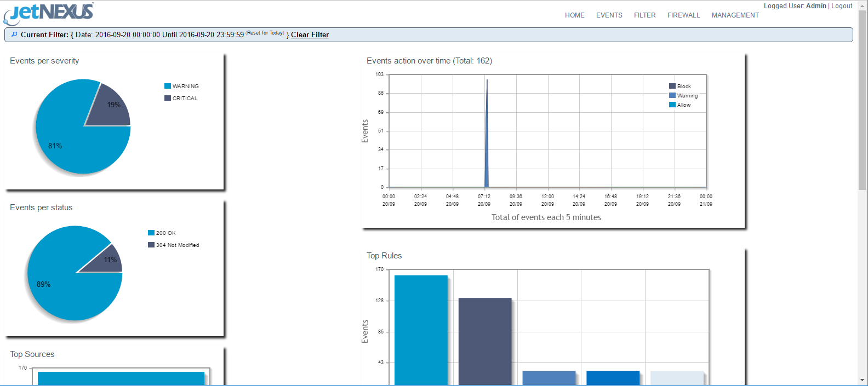This screenshot has height=386, width=868.
Task: Click the page scroll down arrow
Action: pos(862,379)
